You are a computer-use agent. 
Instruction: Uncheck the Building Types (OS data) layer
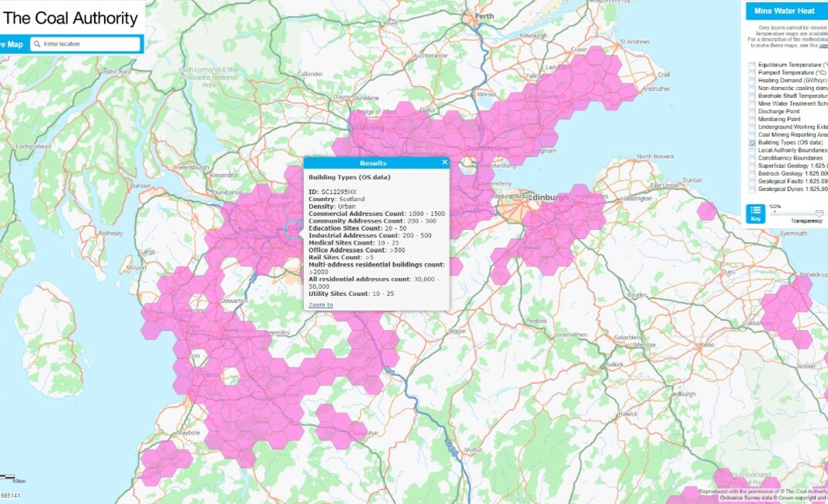[752, 143]
